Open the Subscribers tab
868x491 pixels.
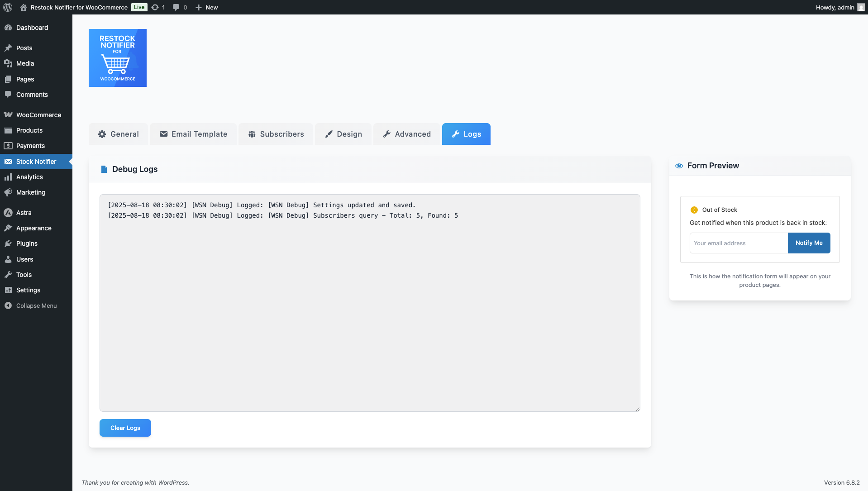point(275,134)
